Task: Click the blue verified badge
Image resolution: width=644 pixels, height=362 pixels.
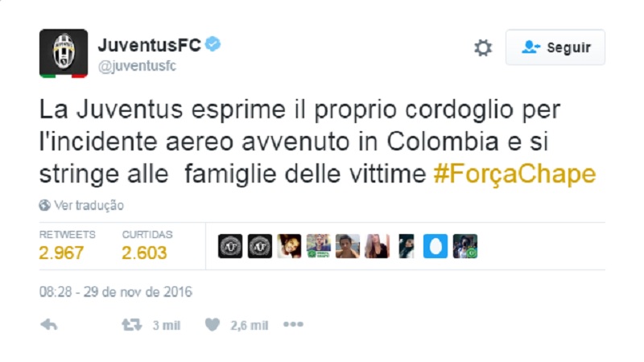Action: pos(213,44)
